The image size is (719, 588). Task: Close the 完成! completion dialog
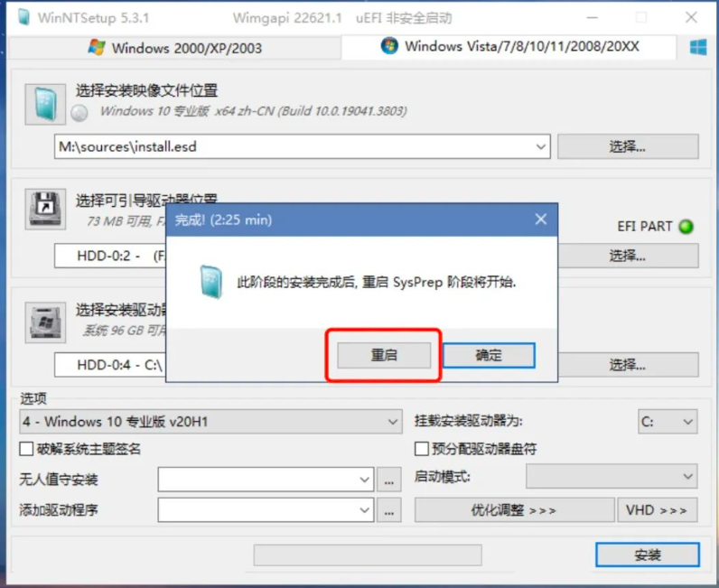pos(541,219)
